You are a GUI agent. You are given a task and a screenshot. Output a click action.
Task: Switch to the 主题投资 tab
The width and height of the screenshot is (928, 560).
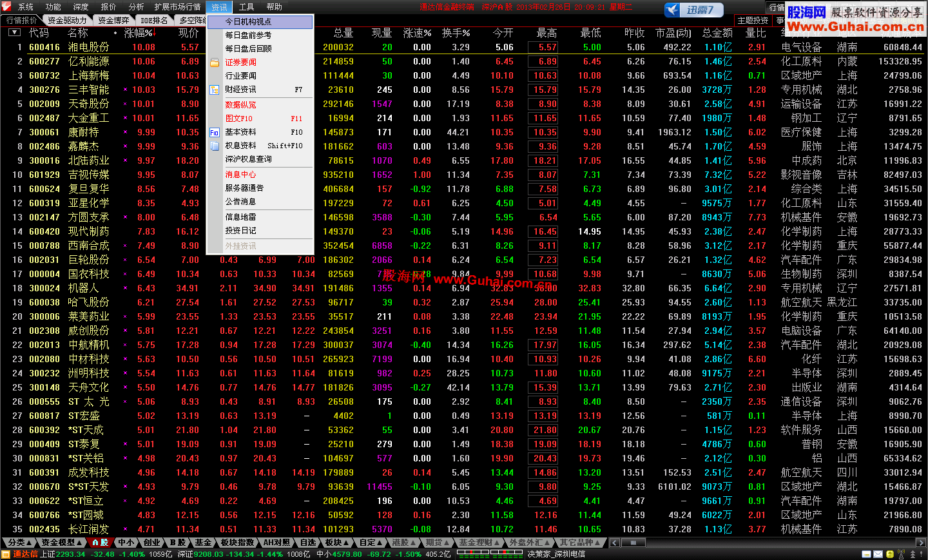click(753, 21)
